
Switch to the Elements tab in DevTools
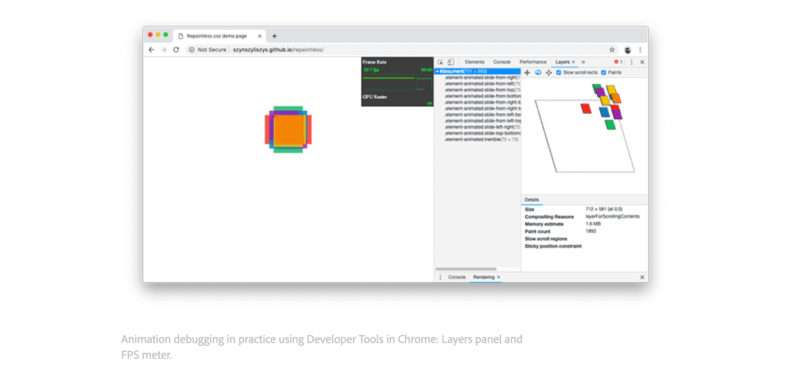[474, 62]
